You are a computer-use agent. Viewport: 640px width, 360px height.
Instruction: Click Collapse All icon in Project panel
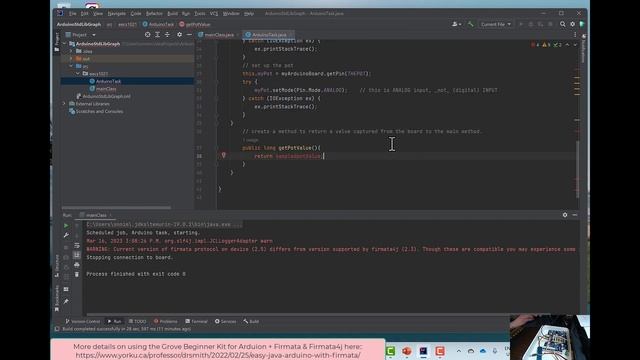coord(167,35)
